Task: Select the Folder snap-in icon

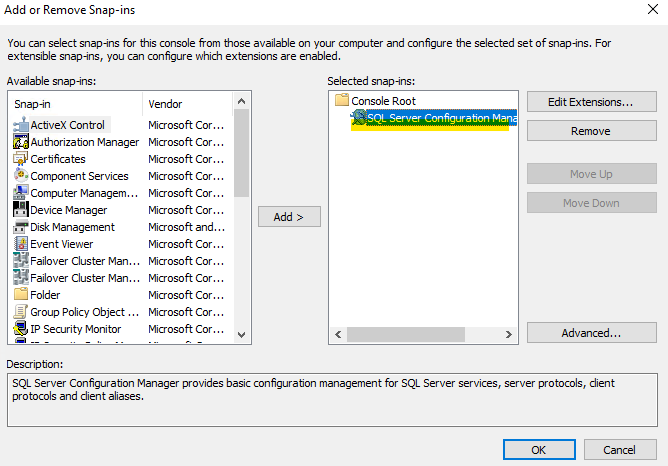Action: 21,294
